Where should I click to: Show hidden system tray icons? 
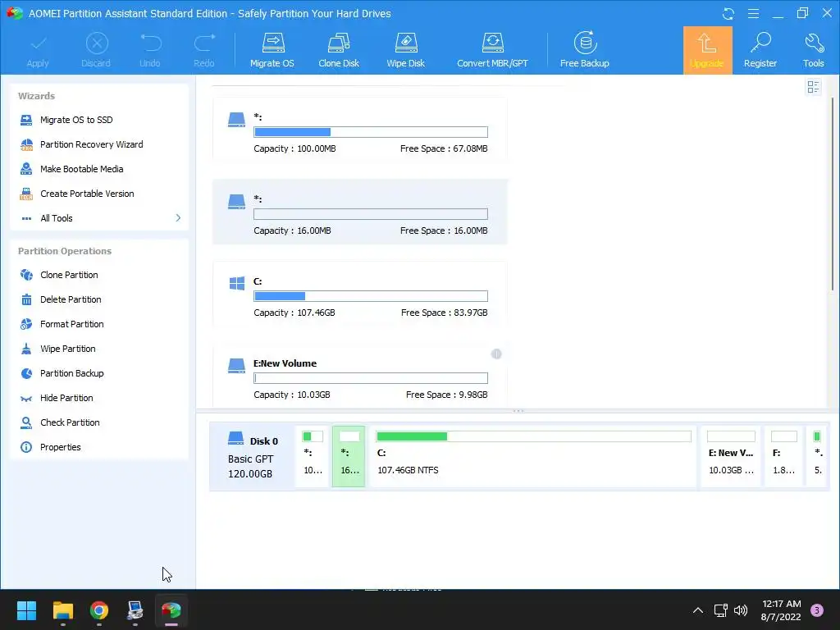pos(698,610)
